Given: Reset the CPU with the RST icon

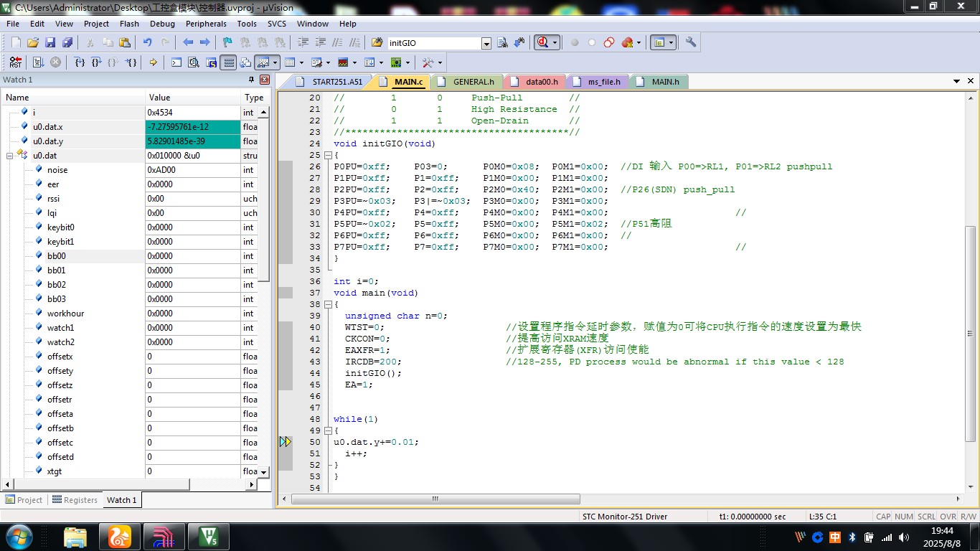Looking at the screenshot, I should point(16,62).
